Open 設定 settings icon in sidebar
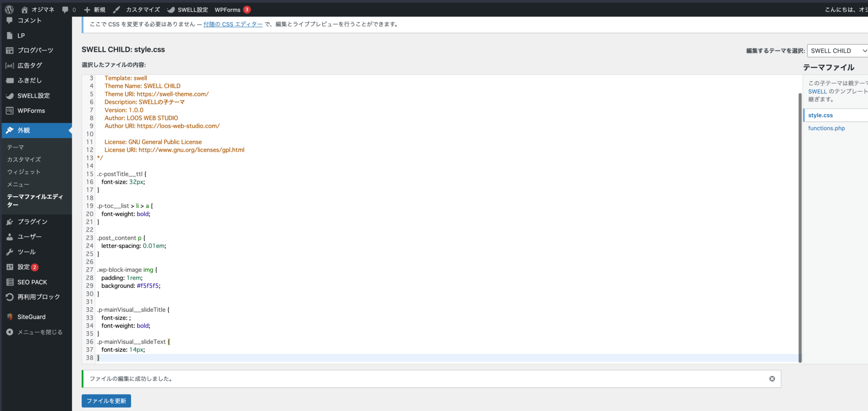868x411 pixels. 10,267
